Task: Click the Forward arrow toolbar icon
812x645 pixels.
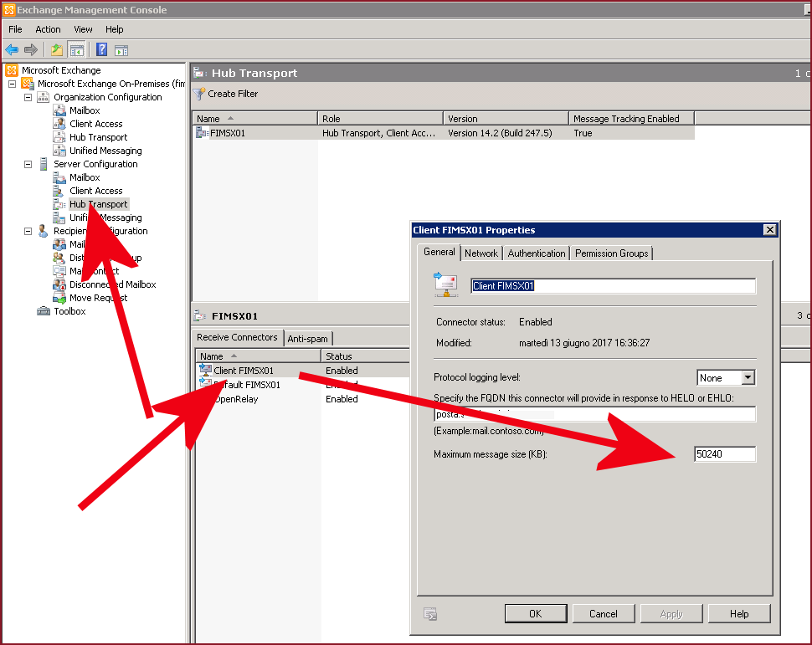Action: (31, 50)
